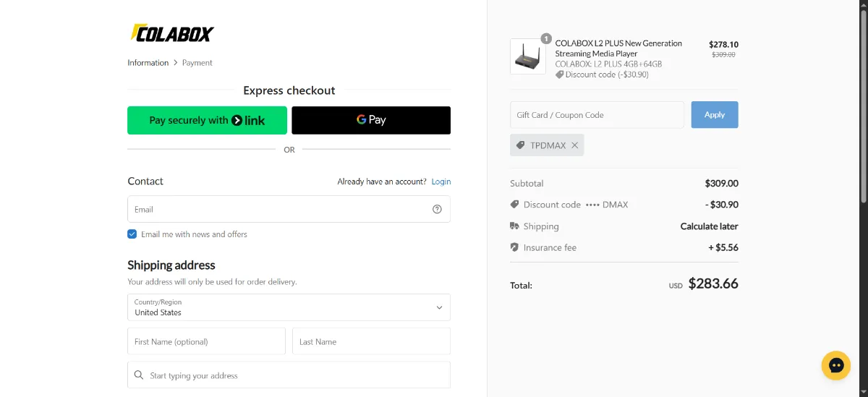Click the Total amount $283.66
868x397 pixels.
[713, 283]
